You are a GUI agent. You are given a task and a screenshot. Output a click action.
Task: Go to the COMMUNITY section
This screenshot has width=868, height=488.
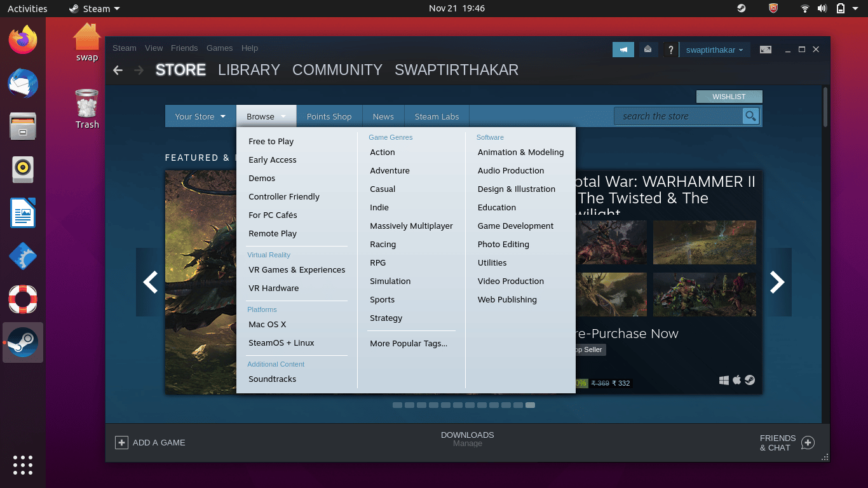click(x=337, y=70)
